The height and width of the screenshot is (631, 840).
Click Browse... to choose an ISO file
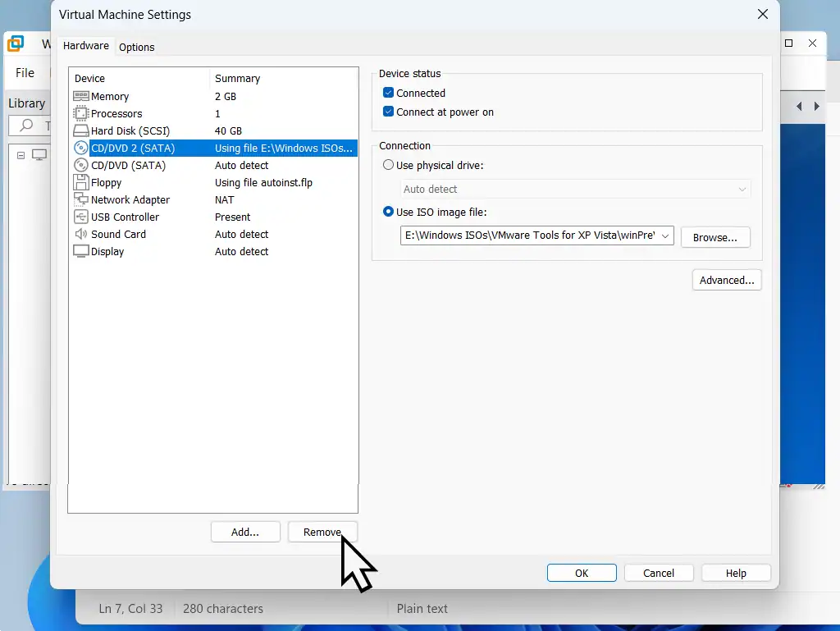[715, 237]
